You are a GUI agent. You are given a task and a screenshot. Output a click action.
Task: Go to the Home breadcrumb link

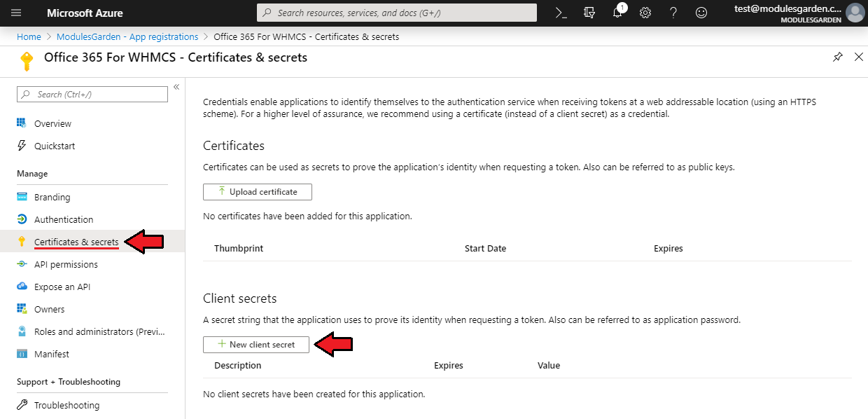click(29, 36)
